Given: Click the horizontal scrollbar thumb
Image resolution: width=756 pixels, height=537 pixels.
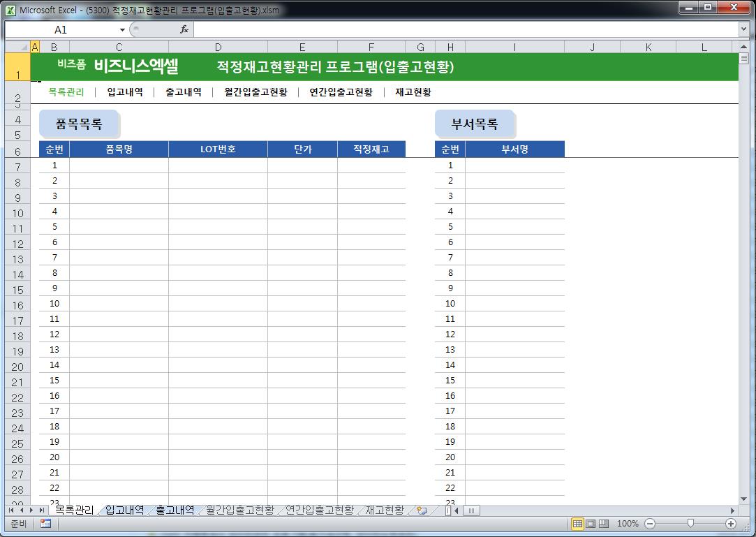Looking at the screenshot, I should coord(471,510).
